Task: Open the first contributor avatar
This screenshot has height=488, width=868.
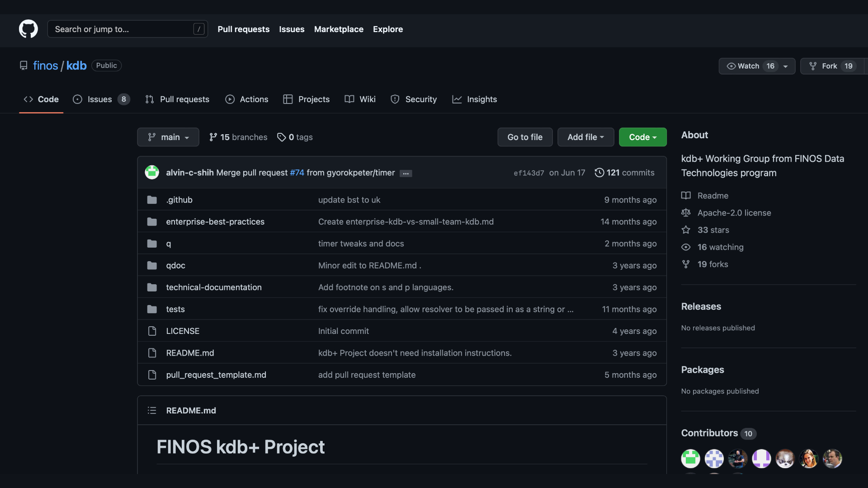Action: (690, 459)
